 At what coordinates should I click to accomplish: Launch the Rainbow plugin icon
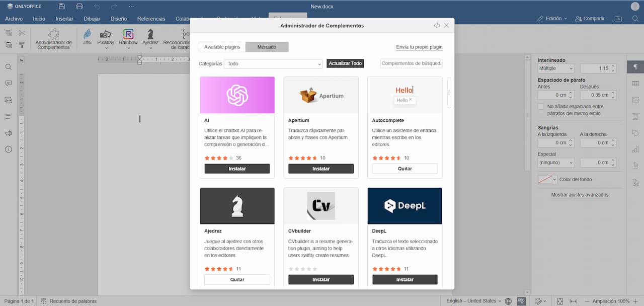(x=128, y=34)
